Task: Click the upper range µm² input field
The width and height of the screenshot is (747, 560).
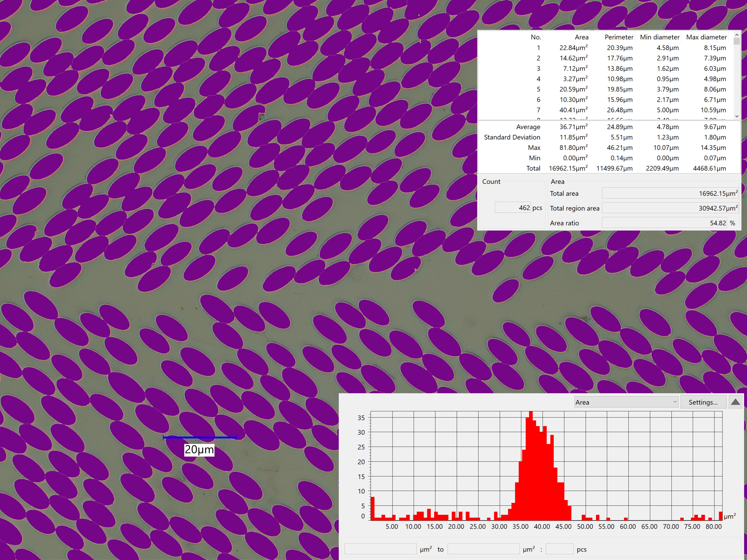Action: tap(483, 549)
